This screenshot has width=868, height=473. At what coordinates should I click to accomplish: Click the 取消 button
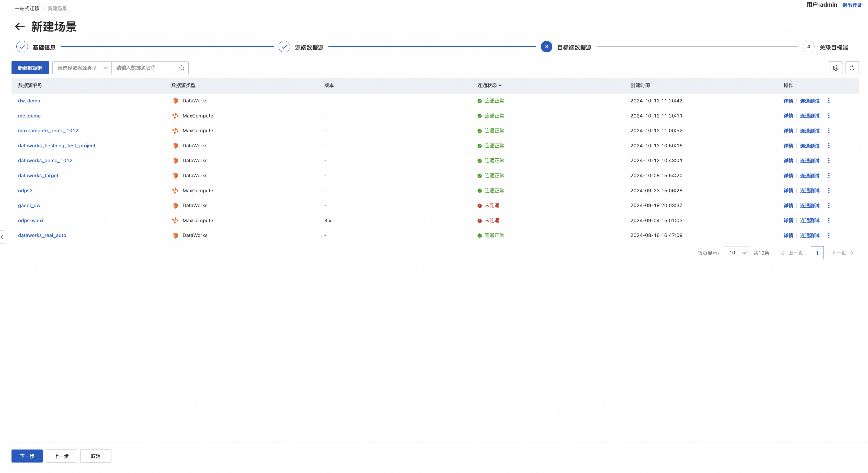pyautogui.click(x=96, y=456)
